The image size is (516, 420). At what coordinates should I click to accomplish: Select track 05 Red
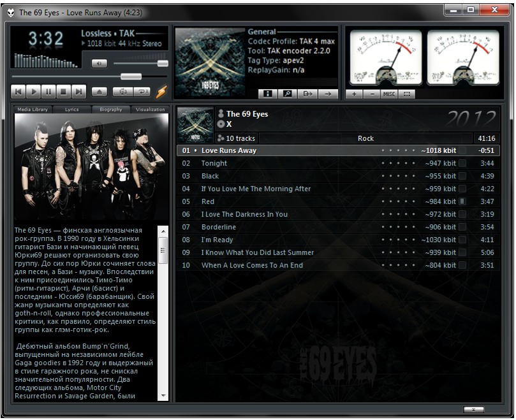pyautogui.click(x=338, y=201)
